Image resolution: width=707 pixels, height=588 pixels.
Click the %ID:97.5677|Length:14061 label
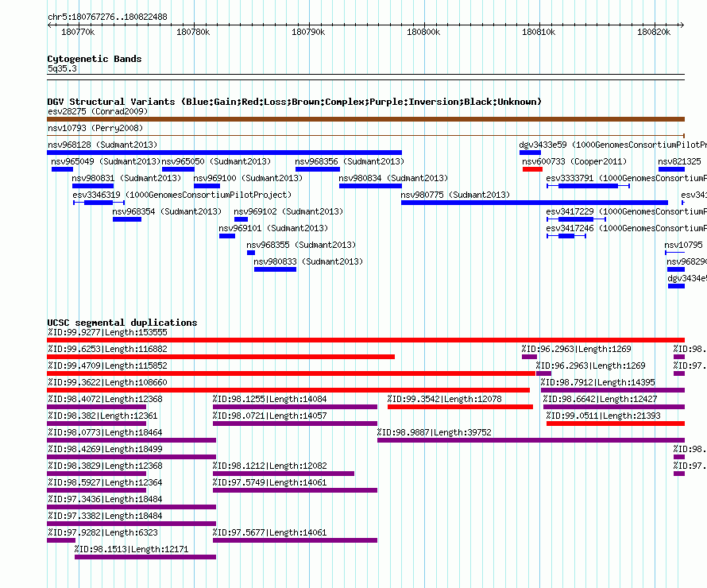[x=269, y=532]
